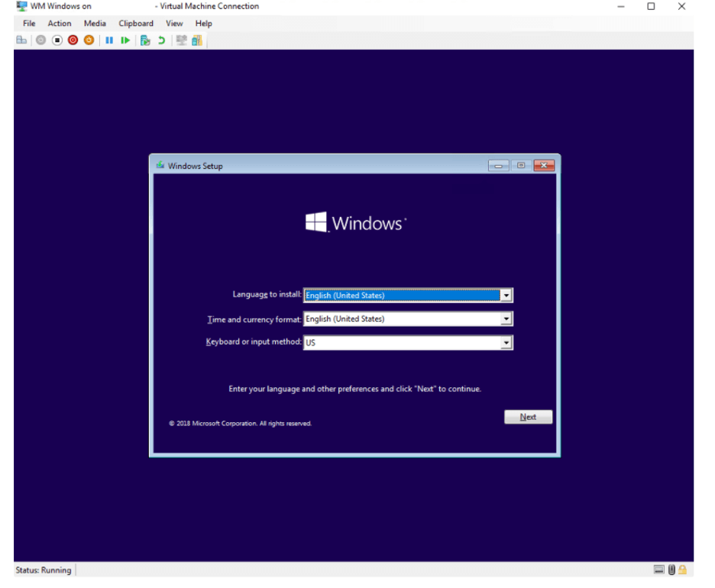The image size is (715, 588).
Task: Maximize the Windows Setup dialog
Action: pos(521,166)
